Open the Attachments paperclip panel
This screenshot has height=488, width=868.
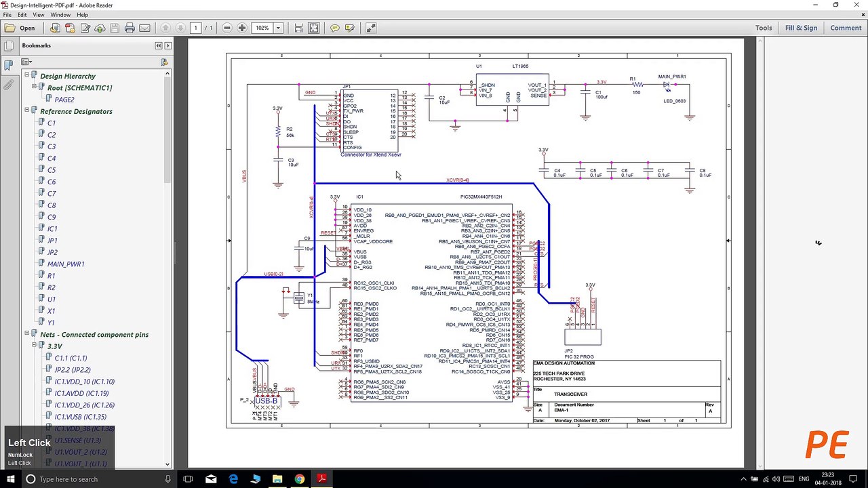(x=8, y=85)
